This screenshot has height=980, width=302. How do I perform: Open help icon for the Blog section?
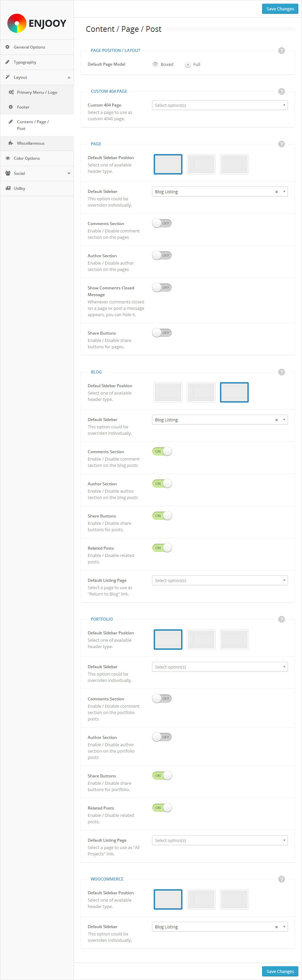pyautogui.click(x=281, y=372)
